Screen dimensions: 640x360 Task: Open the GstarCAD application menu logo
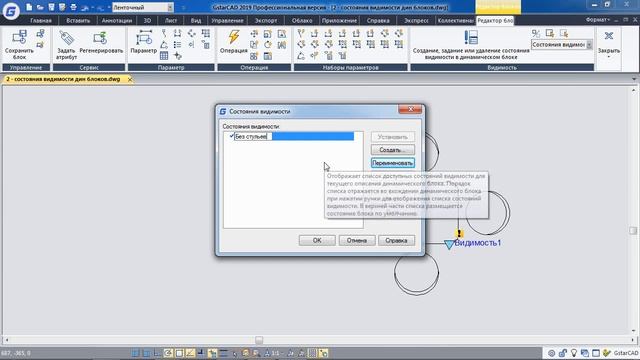tap(11, 11)
